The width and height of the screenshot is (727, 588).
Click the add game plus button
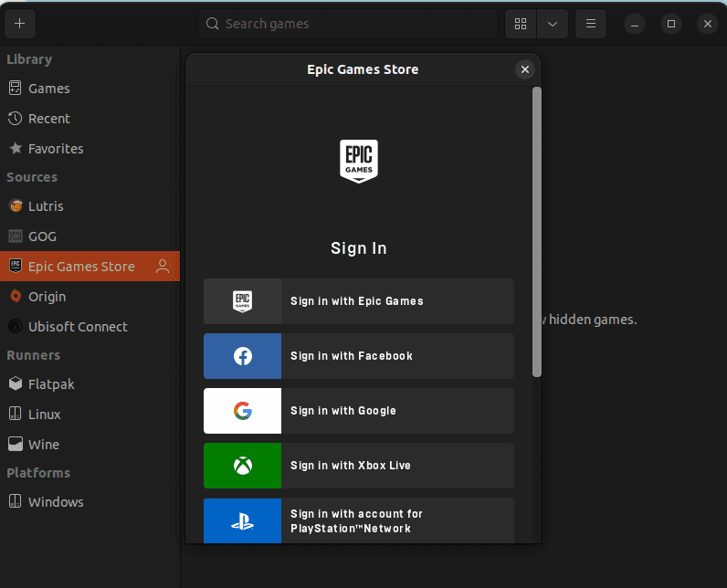click(20, 24)
